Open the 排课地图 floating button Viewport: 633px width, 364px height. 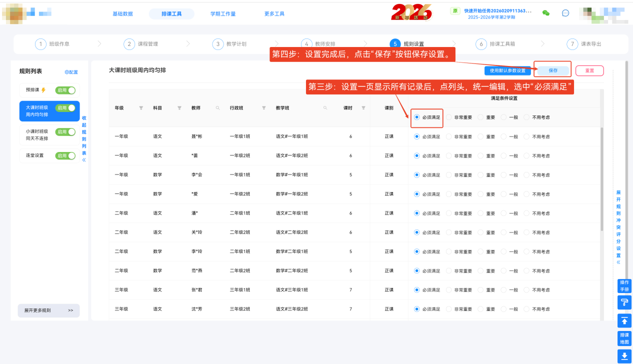click(624, 338)
